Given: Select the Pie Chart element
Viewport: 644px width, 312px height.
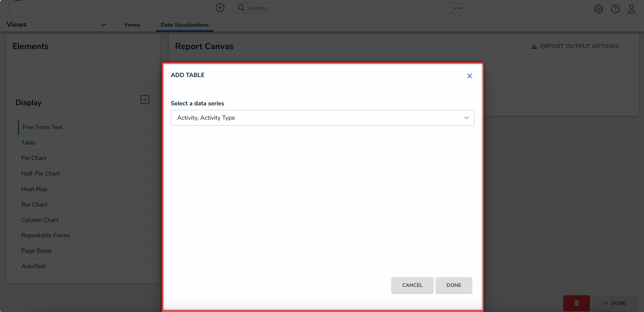Looking at the screenshot, I should [34, 158].
